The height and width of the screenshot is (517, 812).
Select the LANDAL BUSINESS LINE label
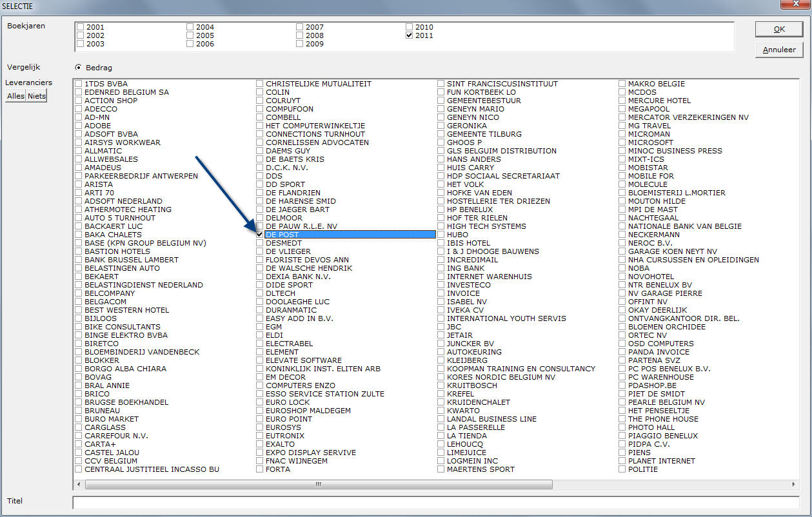click(x=491, y=419)
